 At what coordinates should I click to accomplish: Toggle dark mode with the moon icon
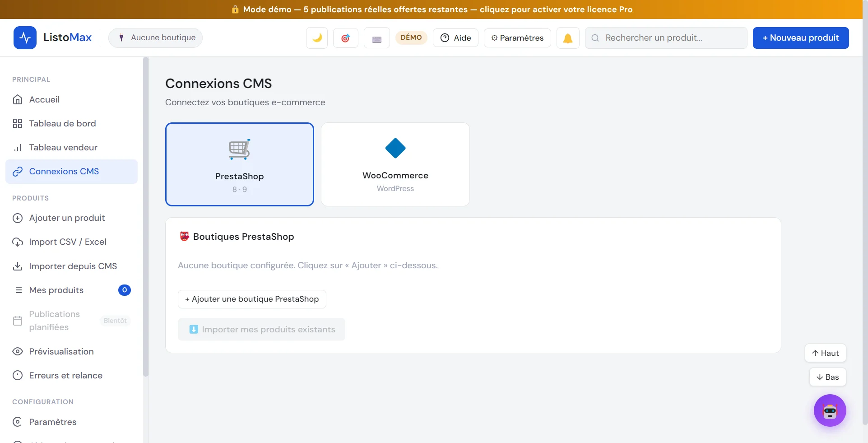click(x=317, y=38)
